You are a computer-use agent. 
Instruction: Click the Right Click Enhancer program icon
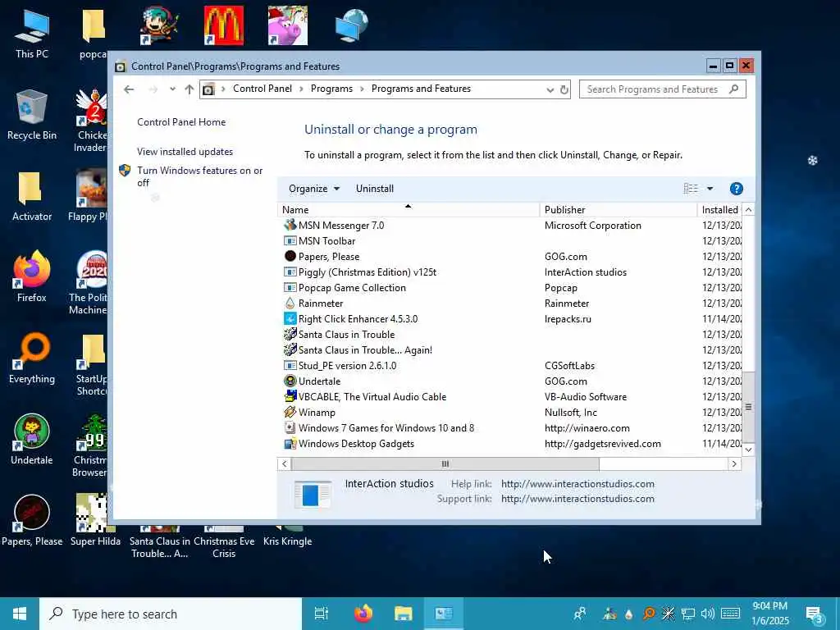pos(290,319)
